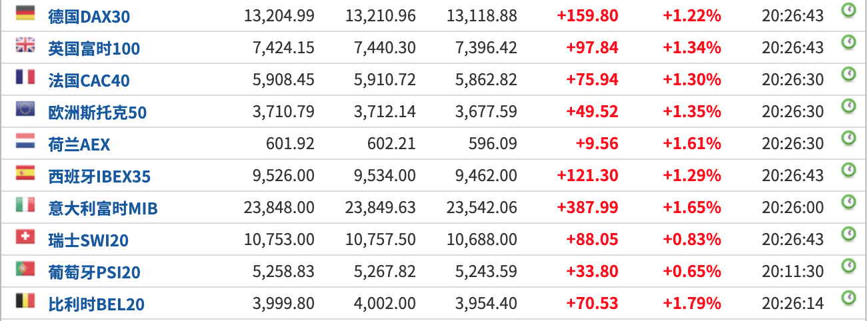Image resolution: width=868 pixels, height=321 pixels.
Task: Click the EU flag beside 欧洲斯托克50
Action: tap(25, 109)
